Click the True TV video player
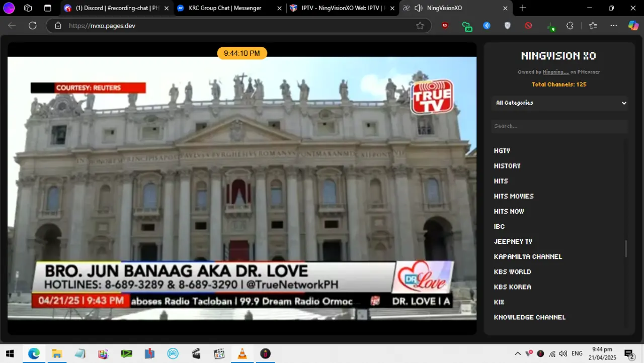Viewport: 644px width, 363px height. coord(242,188)
